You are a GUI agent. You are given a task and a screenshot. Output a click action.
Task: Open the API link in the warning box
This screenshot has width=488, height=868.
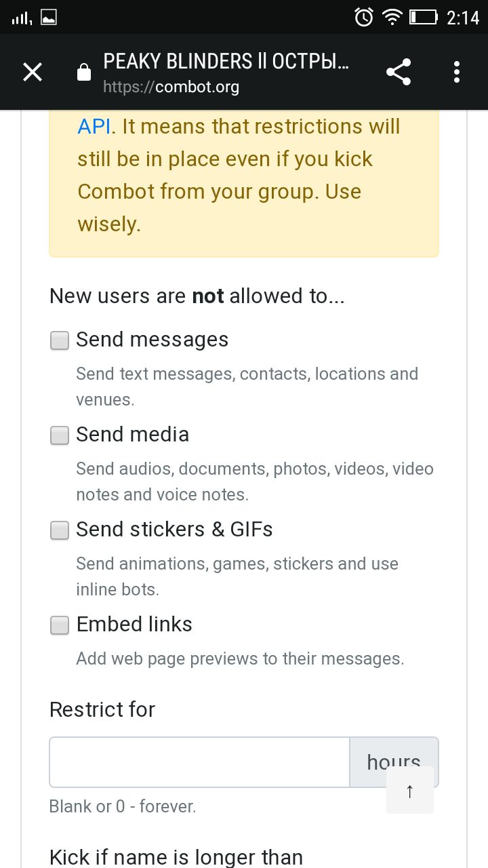[x=94, y=127]
